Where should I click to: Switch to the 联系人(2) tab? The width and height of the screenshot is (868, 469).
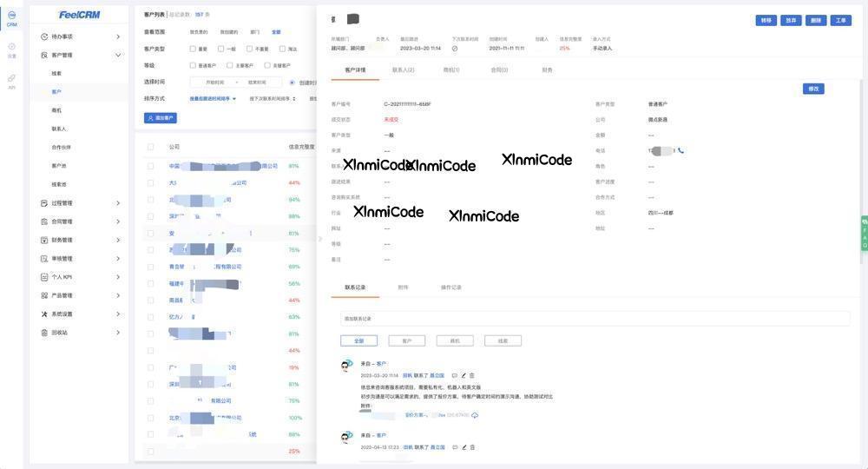click(403, 69)
